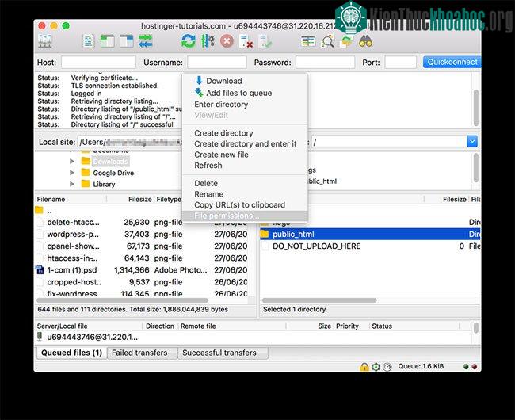Screen dimensions: 515x420
Task: Click the red cancel operation icon
Action: tap(227, 42)
